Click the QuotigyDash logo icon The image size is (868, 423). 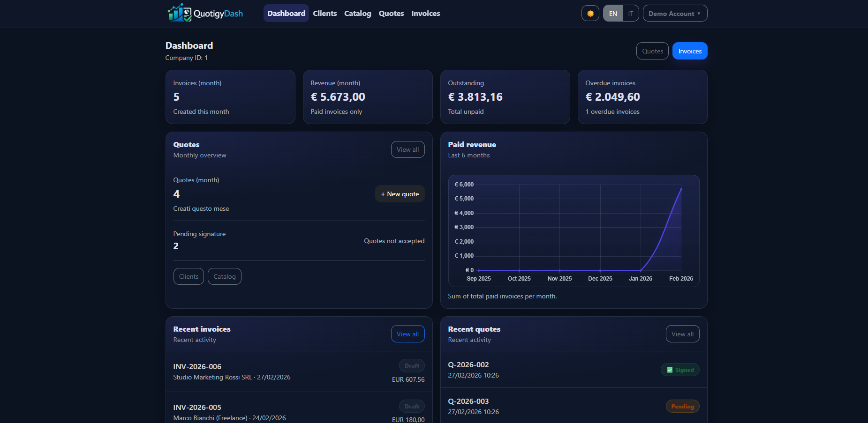(180, 13)
